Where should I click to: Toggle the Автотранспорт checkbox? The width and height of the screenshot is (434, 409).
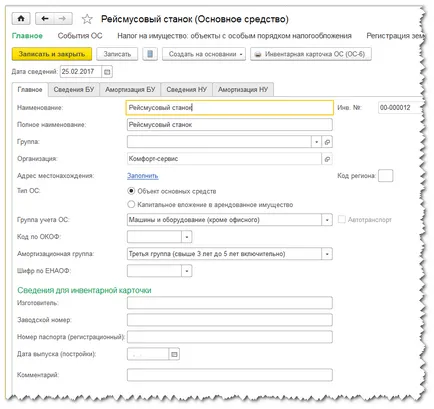point(342,219)
